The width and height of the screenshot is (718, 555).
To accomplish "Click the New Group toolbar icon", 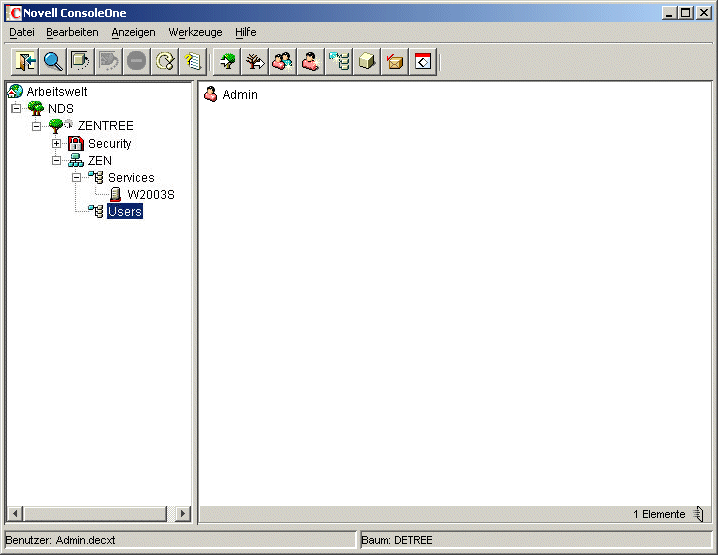I will pos(283,61).
